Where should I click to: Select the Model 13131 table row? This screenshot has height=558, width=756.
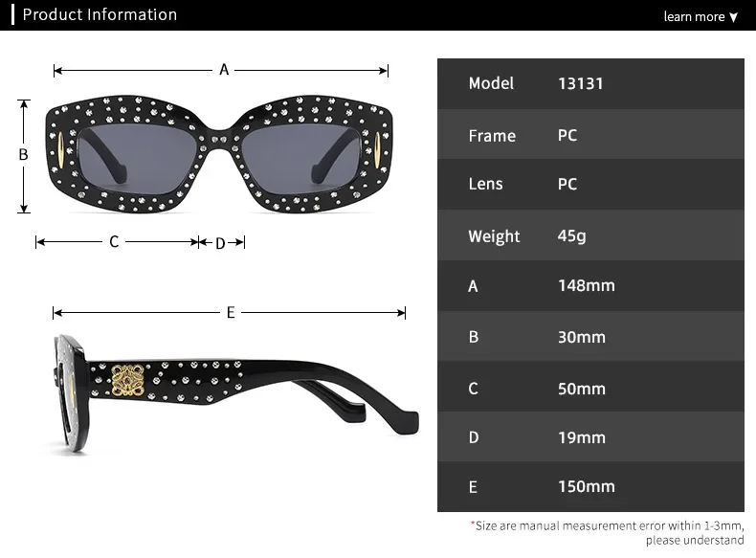[590, 83]
